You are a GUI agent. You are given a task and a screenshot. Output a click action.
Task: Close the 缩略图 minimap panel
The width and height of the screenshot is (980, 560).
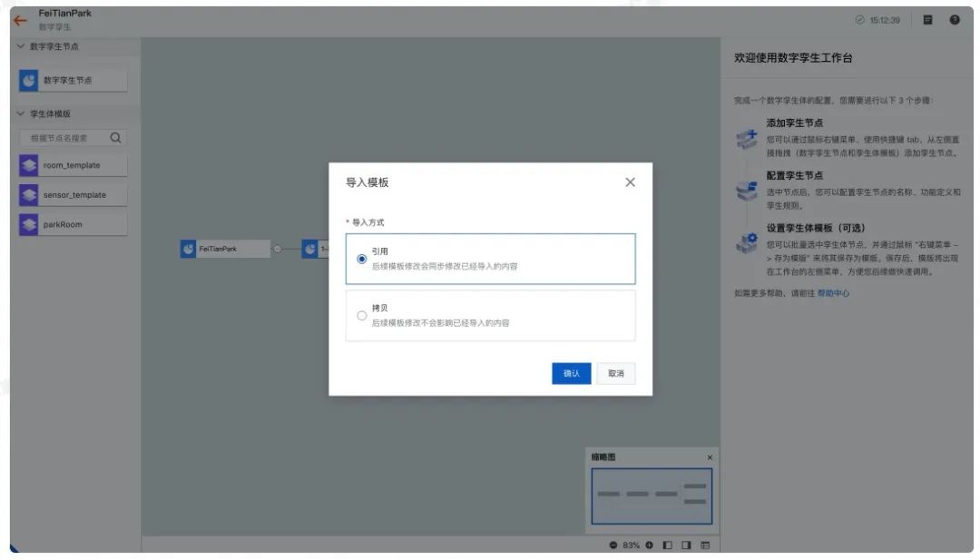[x=710, y=457]
